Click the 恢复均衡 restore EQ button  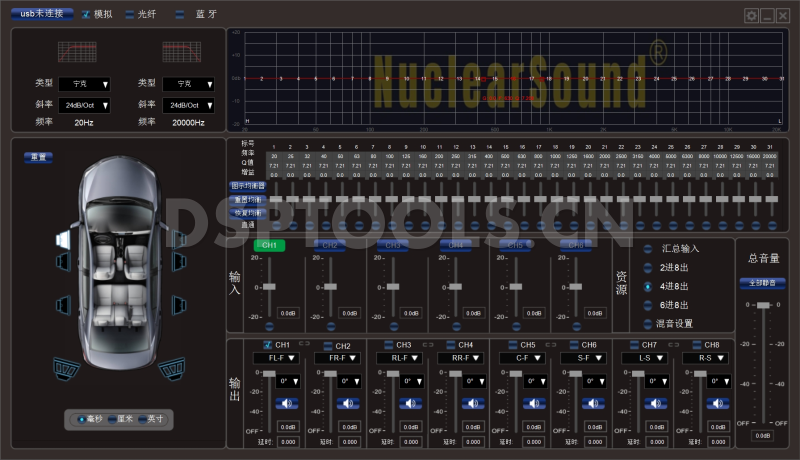[x=248, y=213]
